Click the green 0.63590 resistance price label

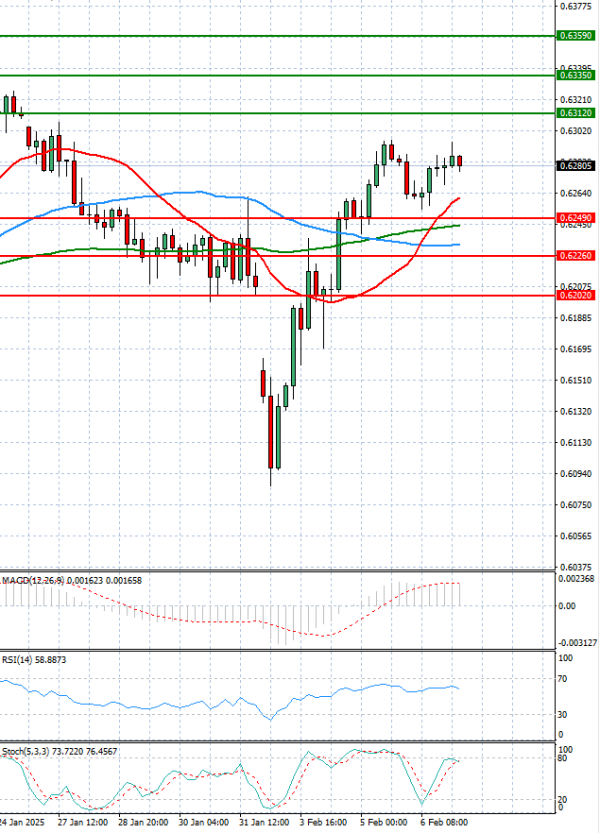click(x=576, y=36)
